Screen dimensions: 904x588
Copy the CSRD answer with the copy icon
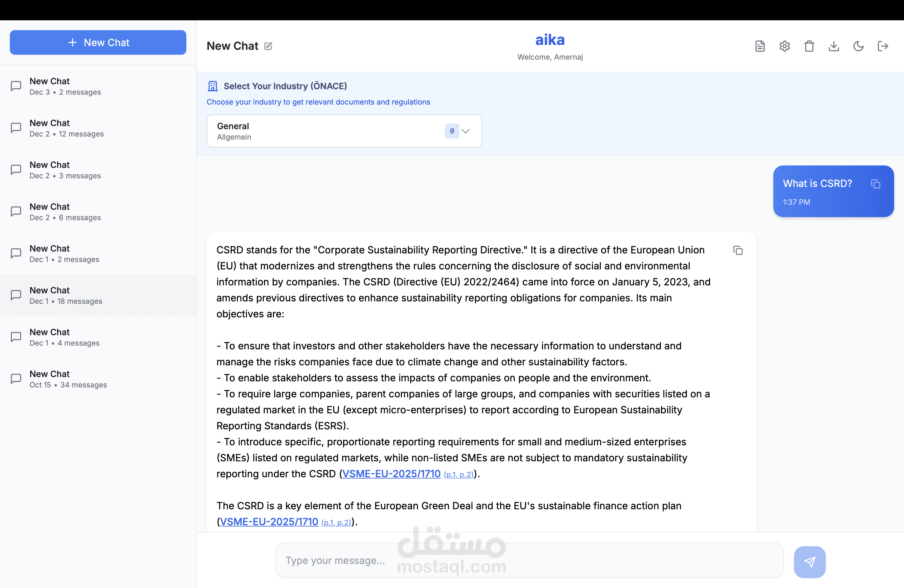[738, 250]
